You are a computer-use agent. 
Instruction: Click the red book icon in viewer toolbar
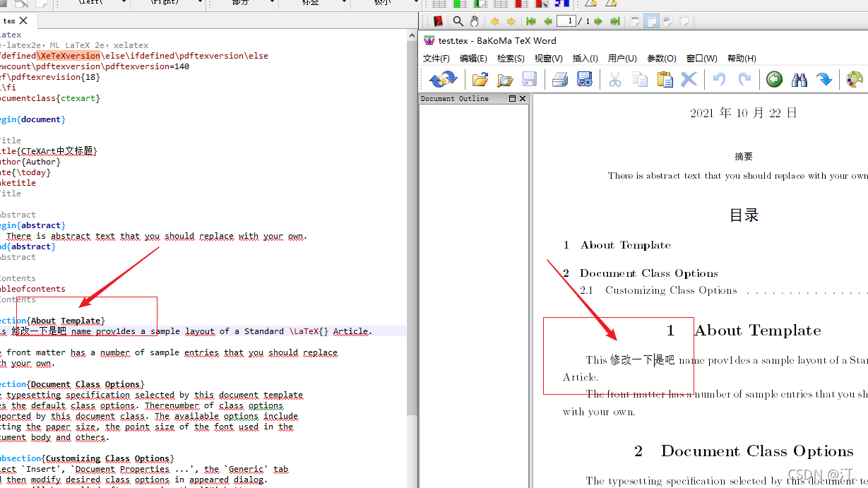(x=439, y=21)
